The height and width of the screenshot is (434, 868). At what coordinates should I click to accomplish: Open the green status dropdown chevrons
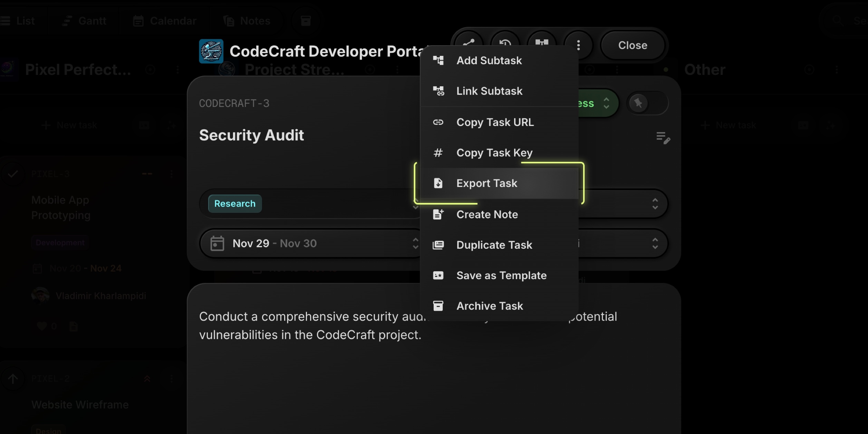pyautogui.click(x=607, y=103)
